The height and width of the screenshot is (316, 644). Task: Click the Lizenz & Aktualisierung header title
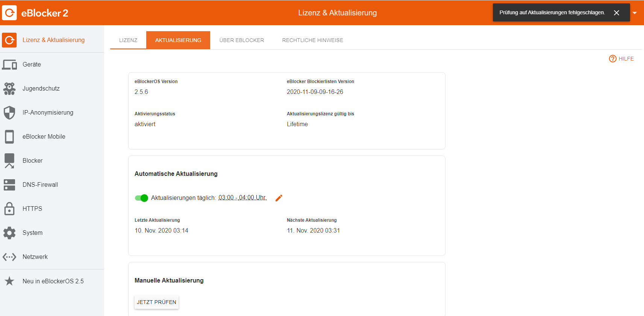[338, 13]
